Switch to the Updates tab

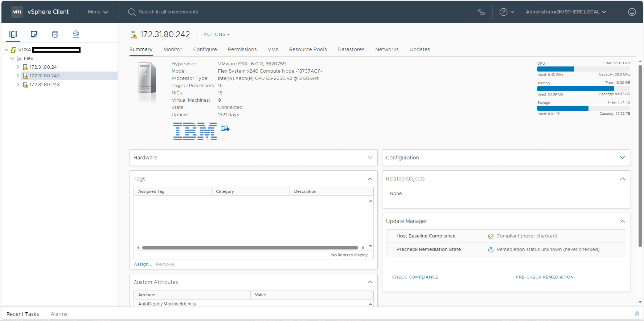click(x=420, y=49)
